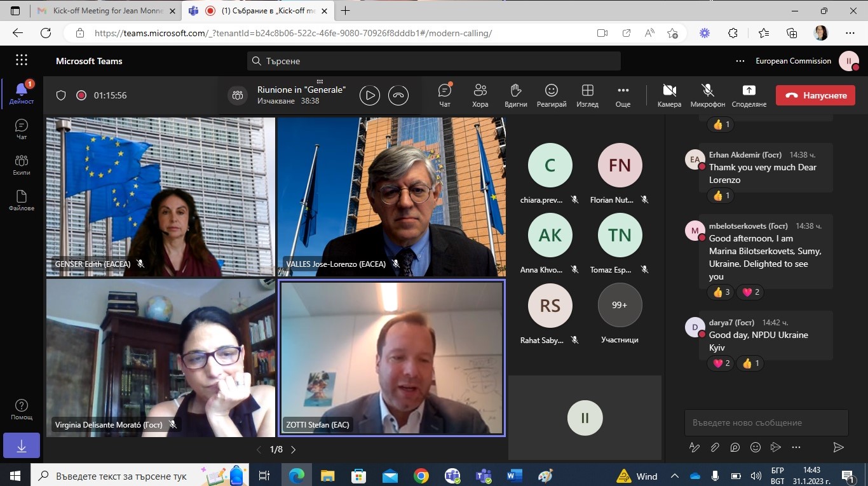
Task: Toggle the camera (Камера) on
Action: click(x=669, y=95)
